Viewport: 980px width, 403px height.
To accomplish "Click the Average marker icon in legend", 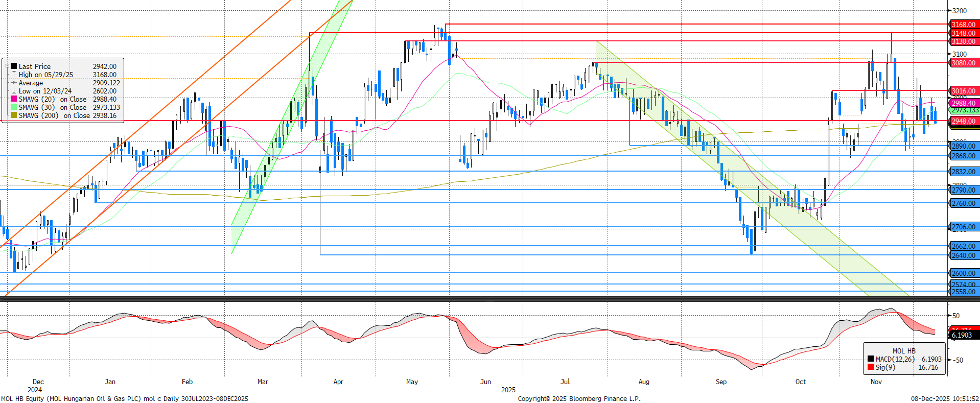I will 14,83.
